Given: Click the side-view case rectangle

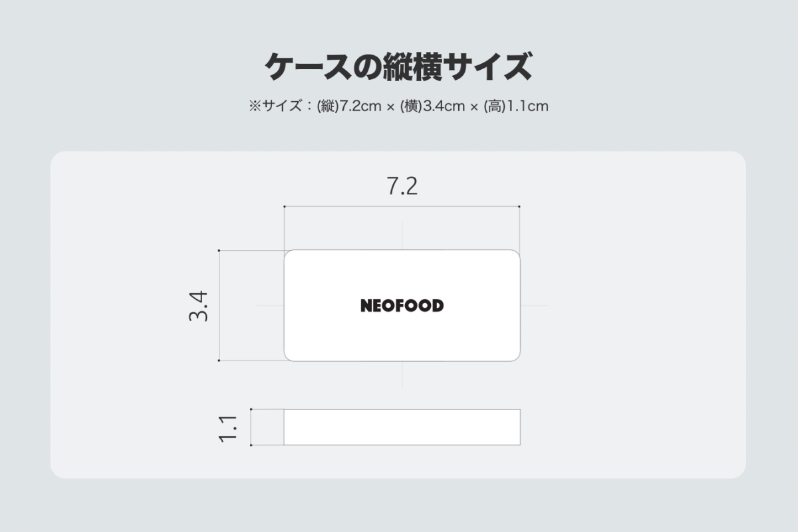Looking at the screenshot, I should click(402, 427).
